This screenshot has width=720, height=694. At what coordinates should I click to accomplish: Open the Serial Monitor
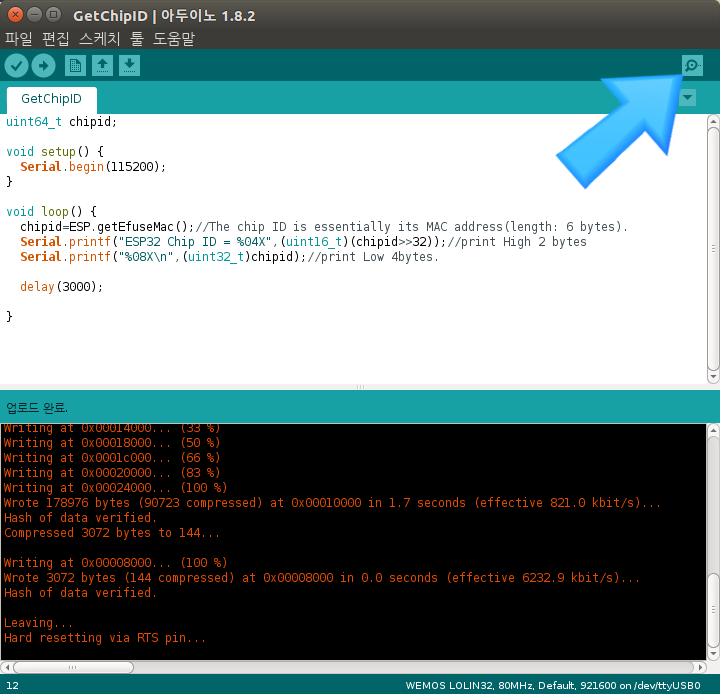692,65
